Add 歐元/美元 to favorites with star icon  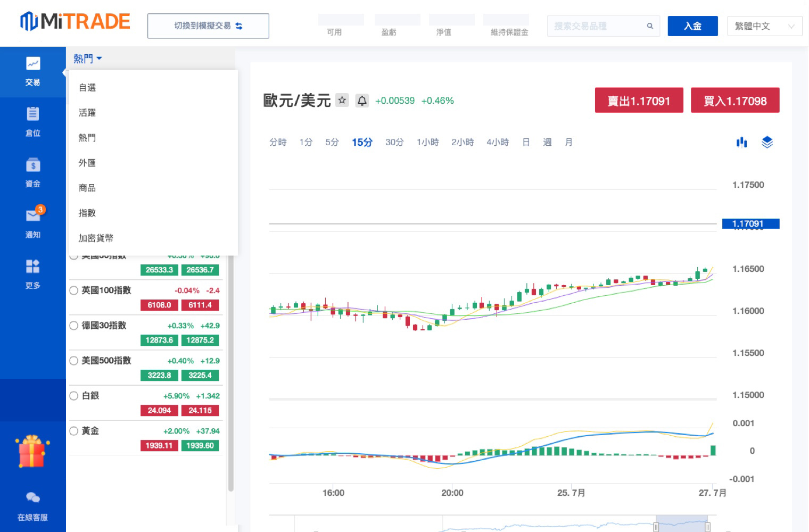(342, 100)
